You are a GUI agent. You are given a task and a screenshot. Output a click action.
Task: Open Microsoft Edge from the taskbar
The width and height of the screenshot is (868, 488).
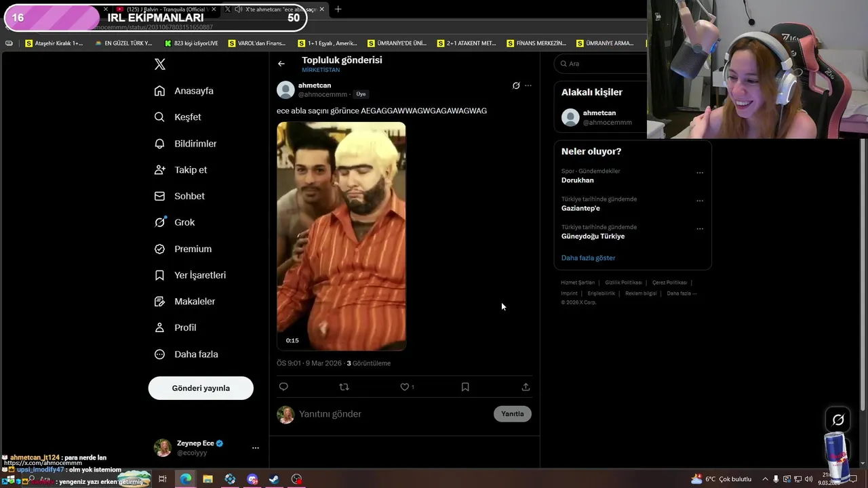pos(185,479)
